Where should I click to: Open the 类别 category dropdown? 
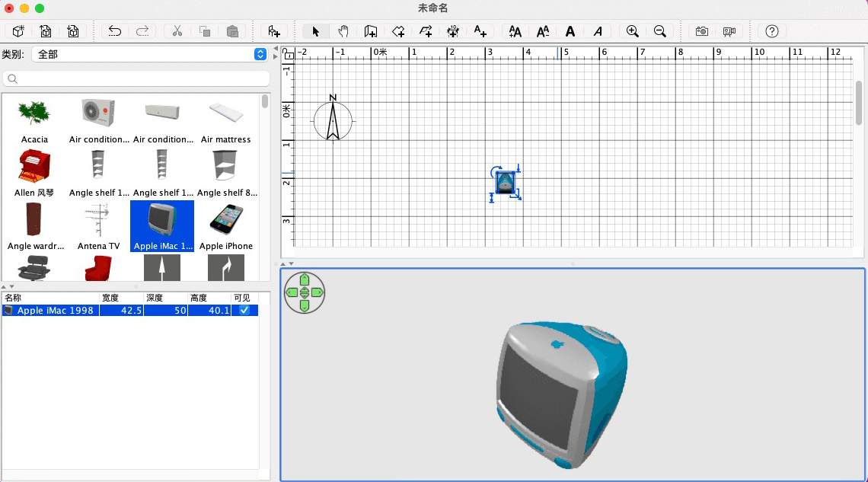pyautogui.click(x=260, y=54)
